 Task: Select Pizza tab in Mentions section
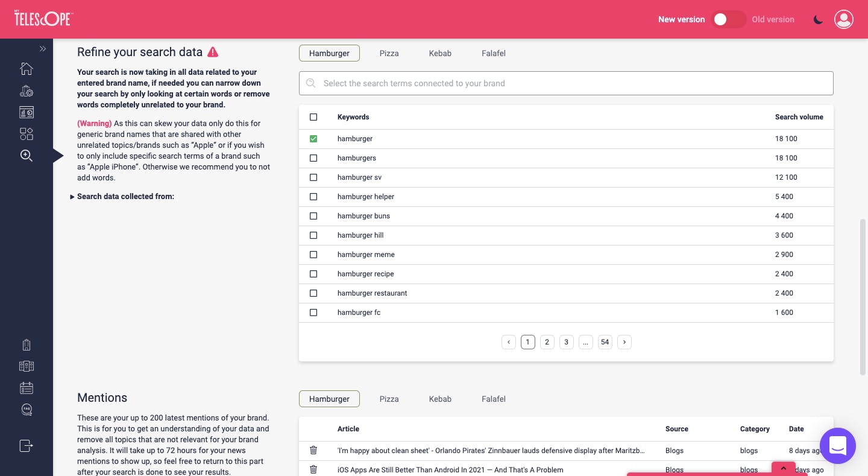(389, 399)
